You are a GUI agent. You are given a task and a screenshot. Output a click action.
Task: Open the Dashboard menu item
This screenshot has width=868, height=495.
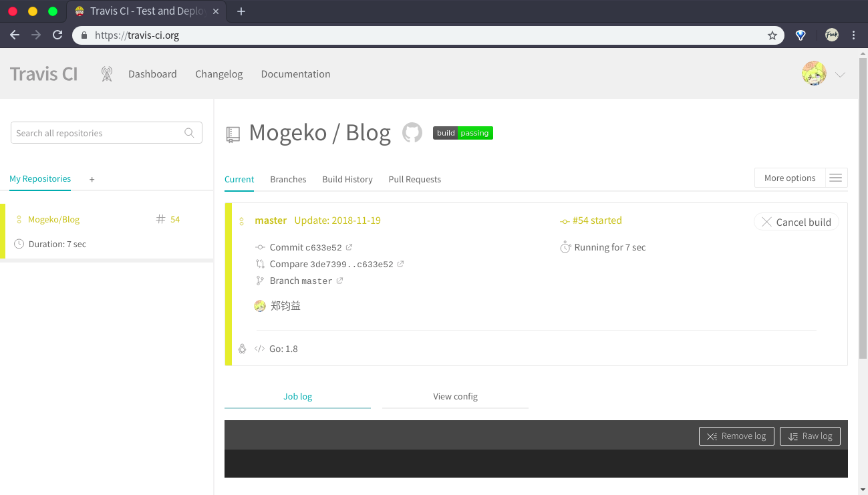point(152,74)
